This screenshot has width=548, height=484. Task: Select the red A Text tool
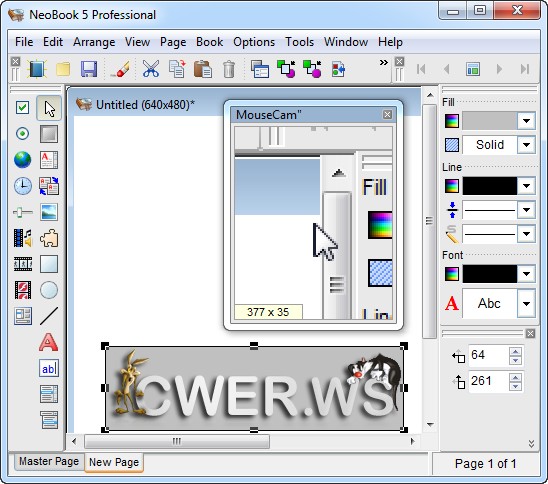coord(49,342)
